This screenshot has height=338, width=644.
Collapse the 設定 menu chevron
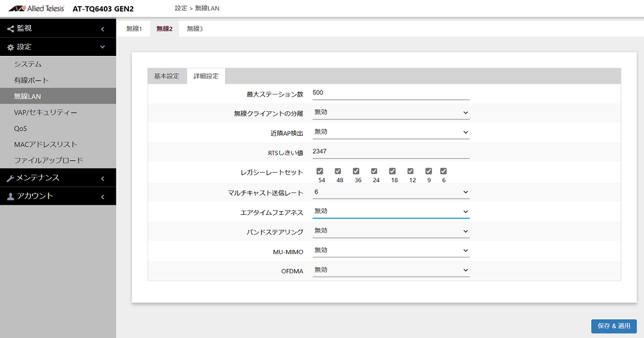[103, 46]
